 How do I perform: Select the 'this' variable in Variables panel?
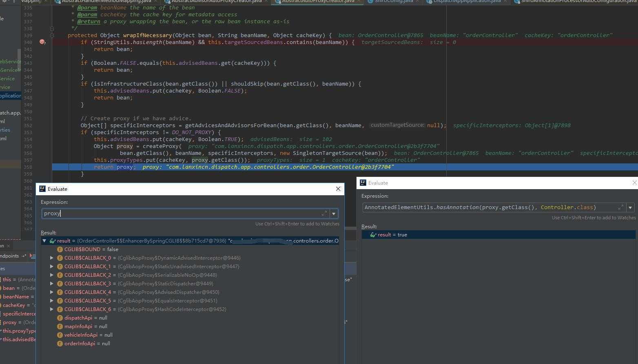(x=18, y=280)
